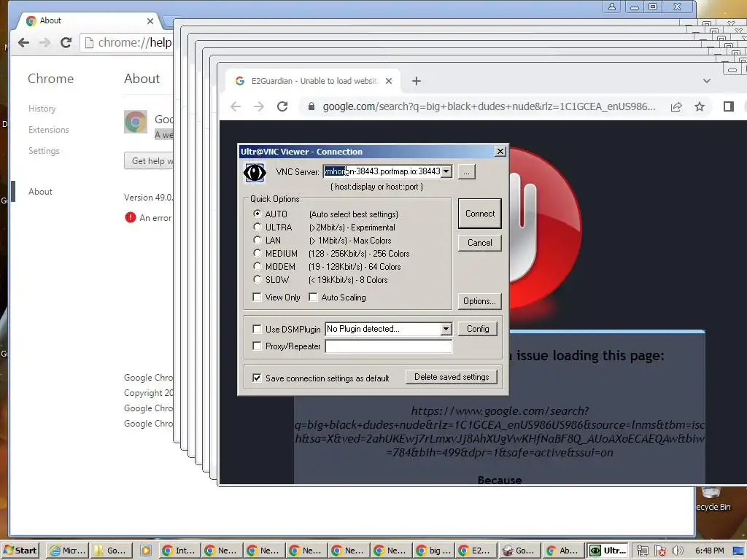Click the UltraVNC eye logo icon

[x=255, y=172]
